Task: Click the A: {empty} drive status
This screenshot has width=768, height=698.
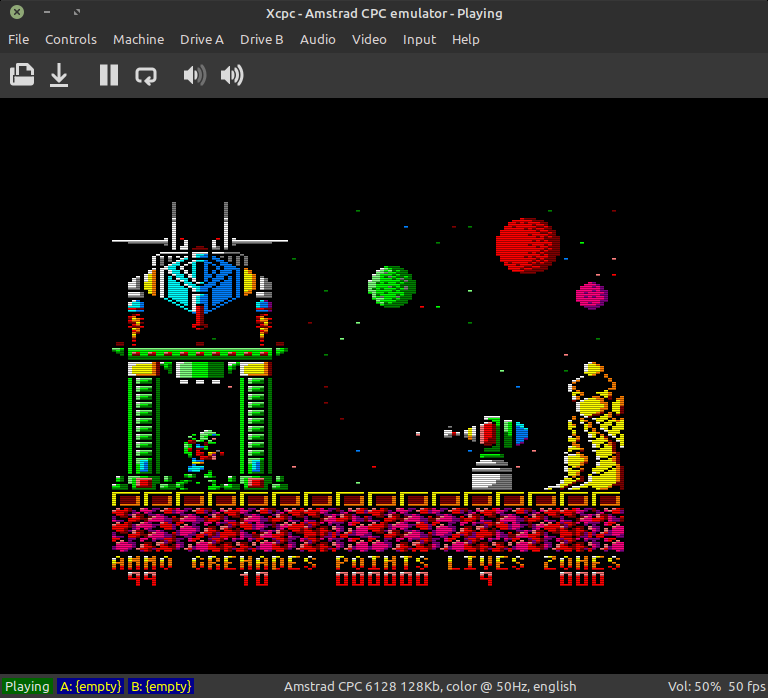Action: pyautogui.click(x=91, y=686)
